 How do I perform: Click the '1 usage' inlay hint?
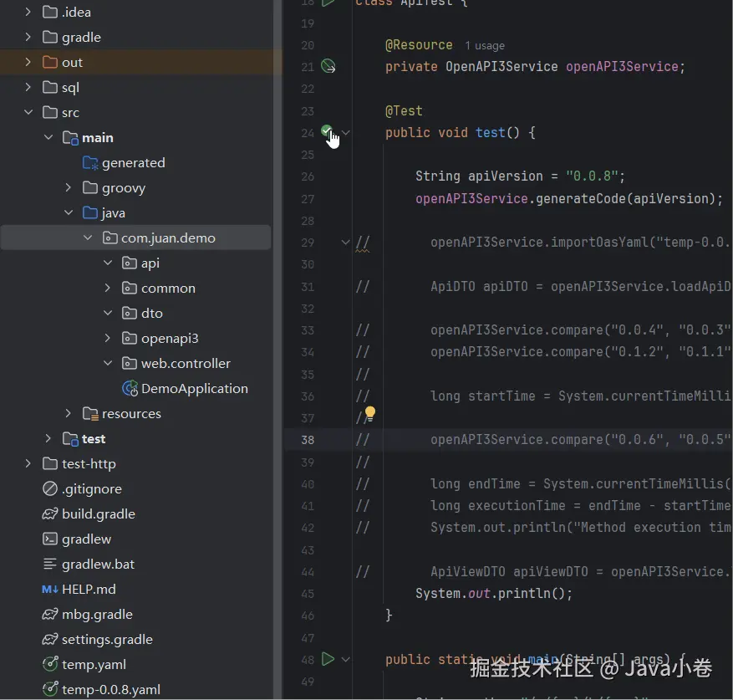coord(485,45)
